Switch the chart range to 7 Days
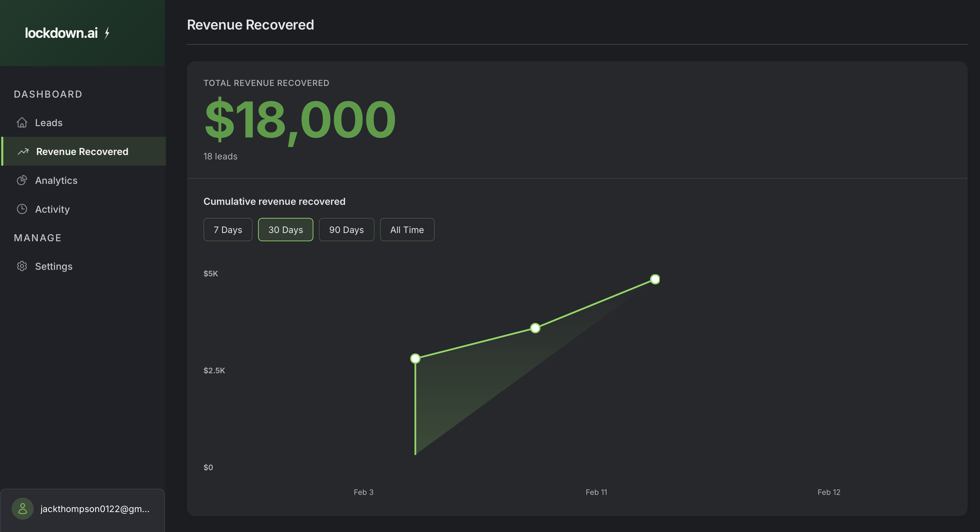This screenshot has width=980, height=532. tap(227, 230)
